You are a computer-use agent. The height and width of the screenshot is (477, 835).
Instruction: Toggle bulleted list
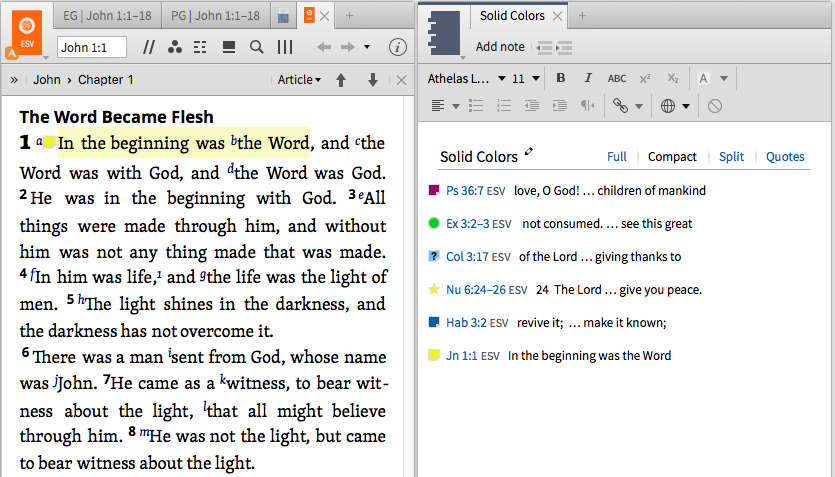(x=476, y=106)
